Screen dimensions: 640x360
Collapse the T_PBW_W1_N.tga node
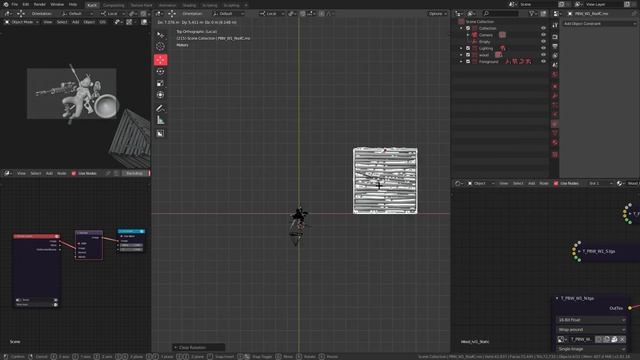557,298
